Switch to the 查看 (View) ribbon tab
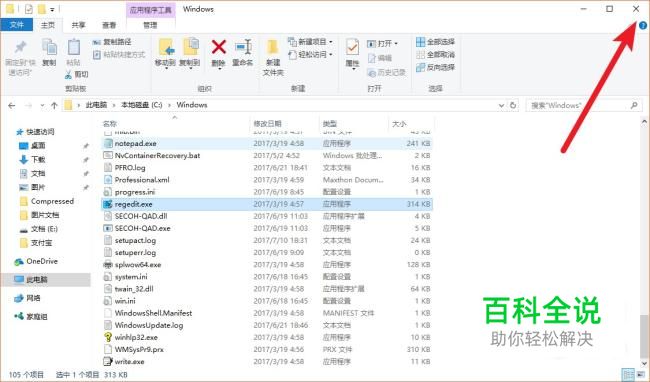The height and width of the screenshot is (382, 650). point(109,25)
